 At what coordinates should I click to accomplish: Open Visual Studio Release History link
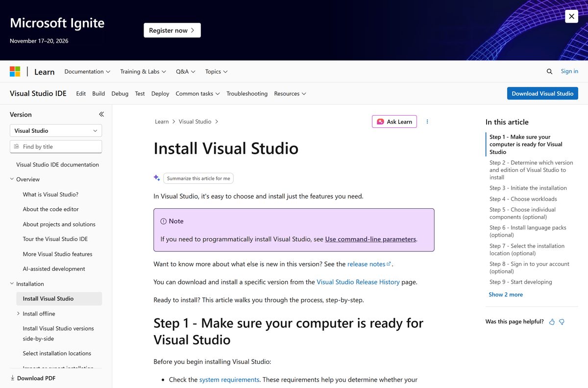tap(358, 282)
